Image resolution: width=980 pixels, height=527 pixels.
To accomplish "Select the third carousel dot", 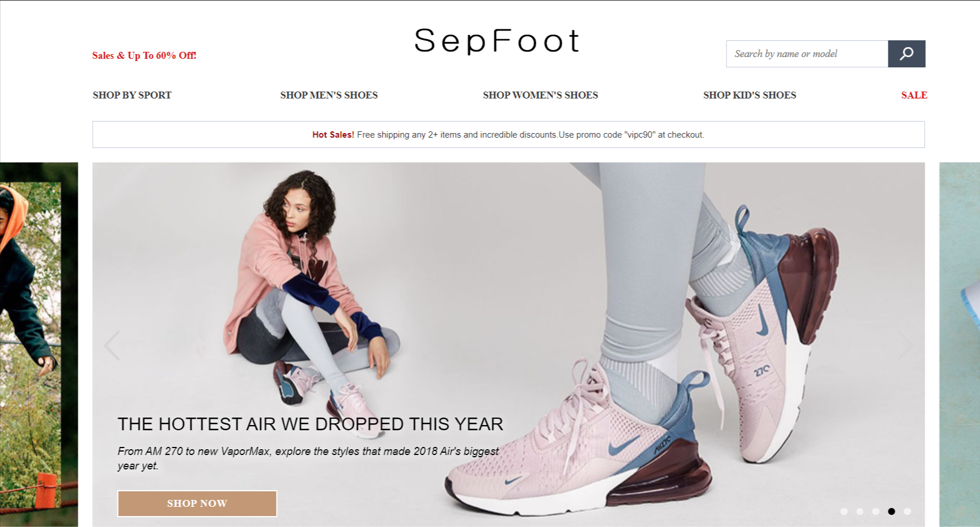I will [x=876, y=511].
